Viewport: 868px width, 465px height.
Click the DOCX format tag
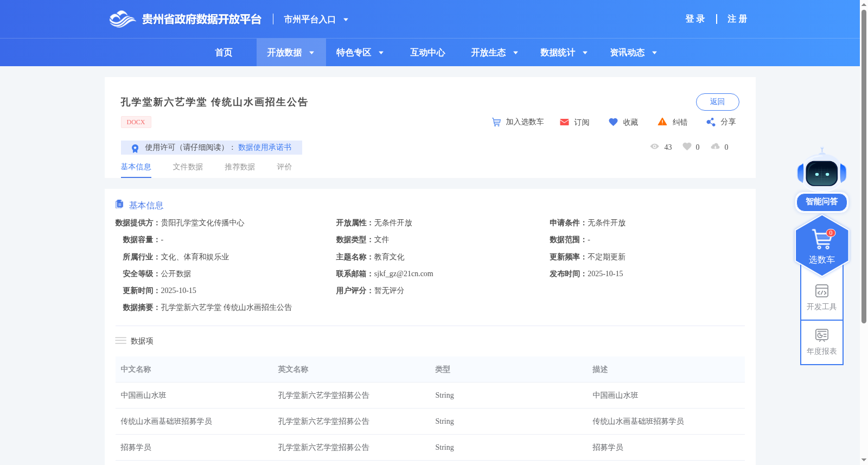click(x=136, y=122)
